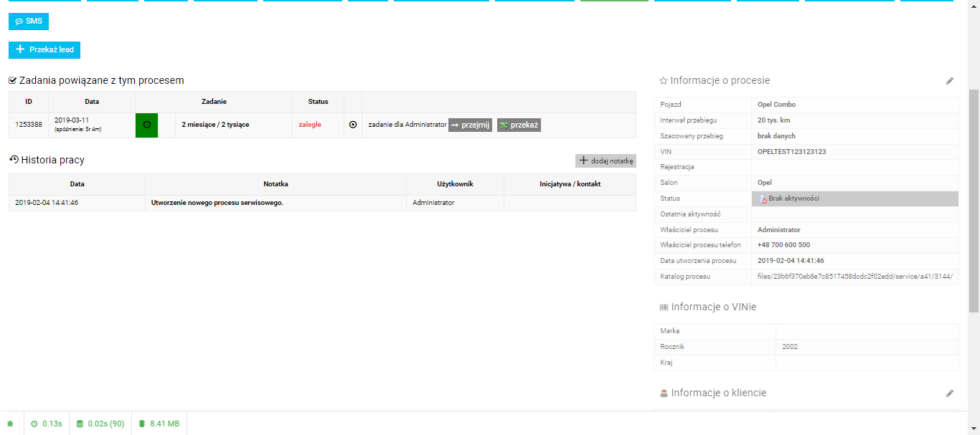Open the 8.41 MB memory panel

(x=159, y=424)
